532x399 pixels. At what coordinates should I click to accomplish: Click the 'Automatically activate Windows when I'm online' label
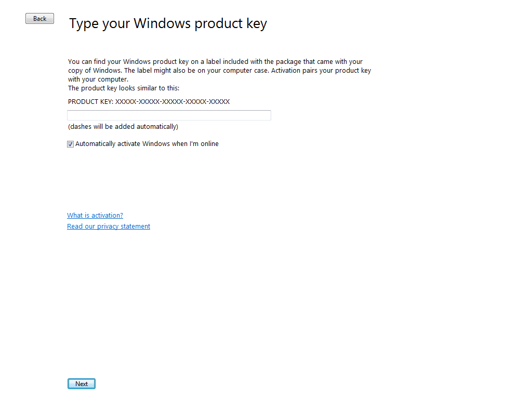coord(147,144)
